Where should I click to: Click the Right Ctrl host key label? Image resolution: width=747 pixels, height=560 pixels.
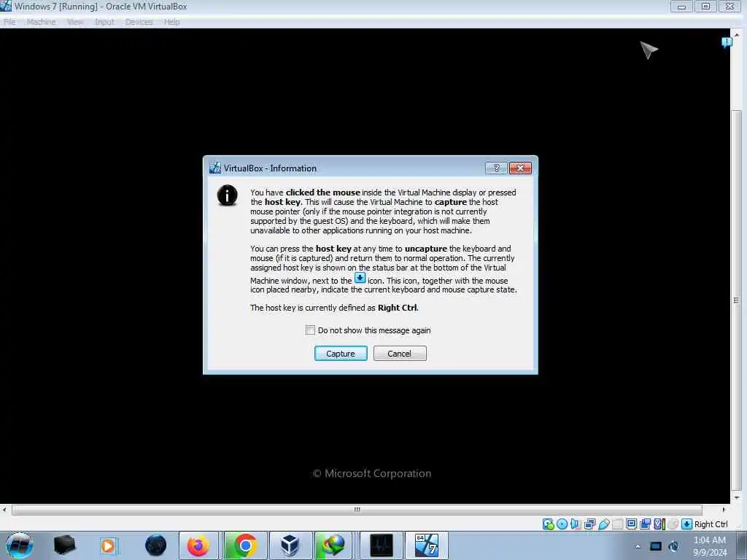(711, 524)
